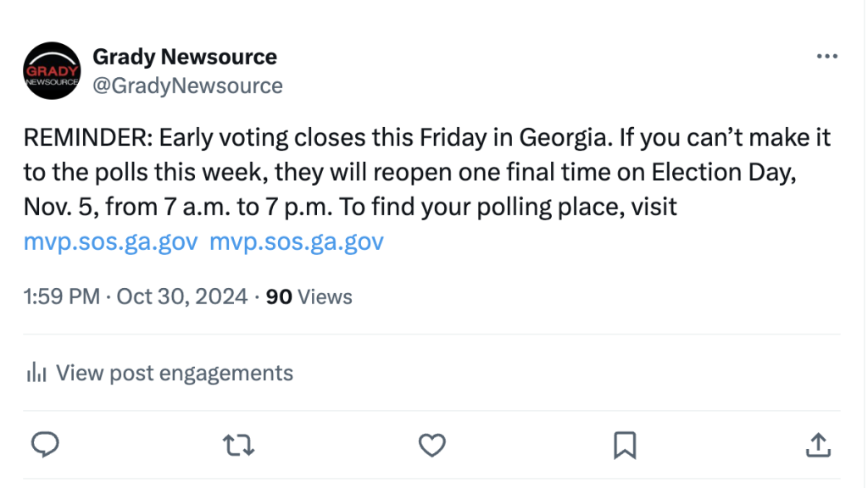
Task: Open the @GradyNewsource handle link
Action: coord(187,86)
